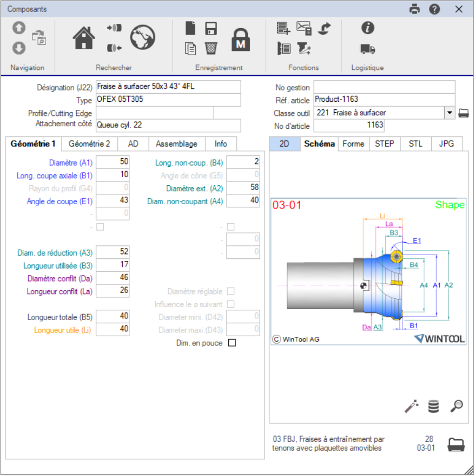Click the save floppy disk icon
475x476 pixels.
(211, 28)
